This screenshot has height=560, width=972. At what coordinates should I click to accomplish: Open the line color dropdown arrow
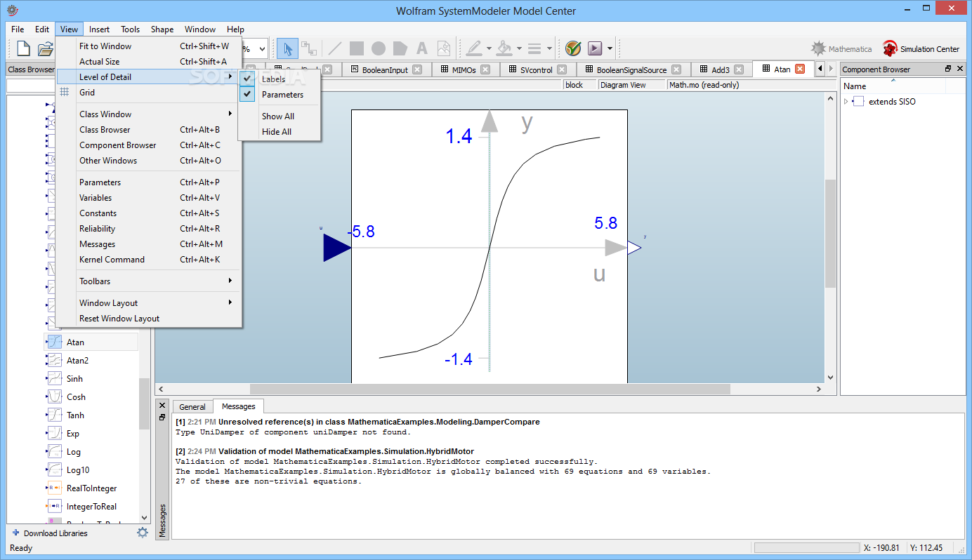(x=489, y=49)
